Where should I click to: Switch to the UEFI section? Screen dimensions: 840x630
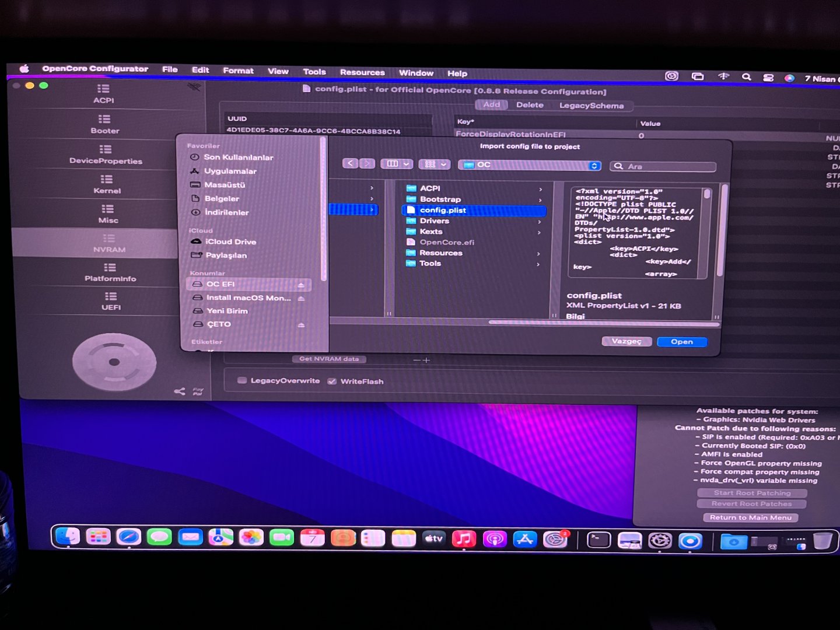(111, 301)
